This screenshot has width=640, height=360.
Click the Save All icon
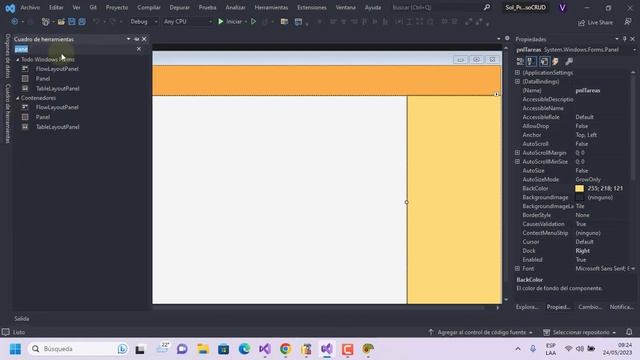[82, 21]
